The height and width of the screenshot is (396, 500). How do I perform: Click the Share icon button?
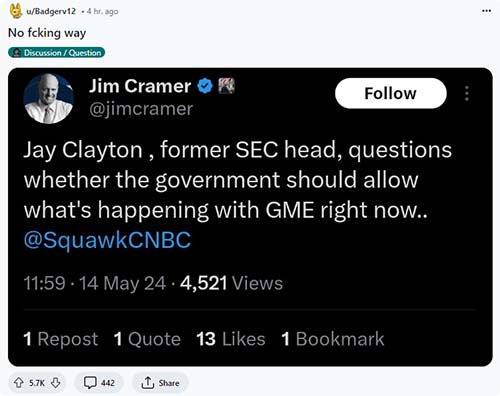[x=160, y=383]
